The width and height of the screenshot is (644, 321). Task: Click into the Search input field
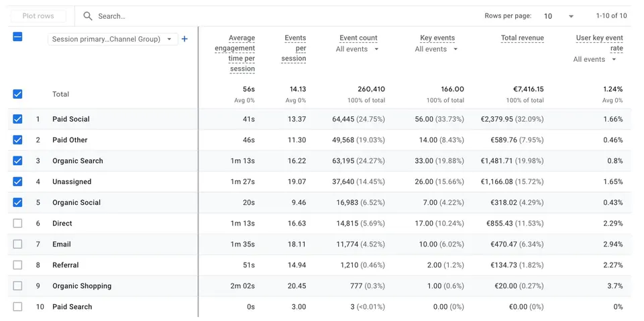coord(279,16)
